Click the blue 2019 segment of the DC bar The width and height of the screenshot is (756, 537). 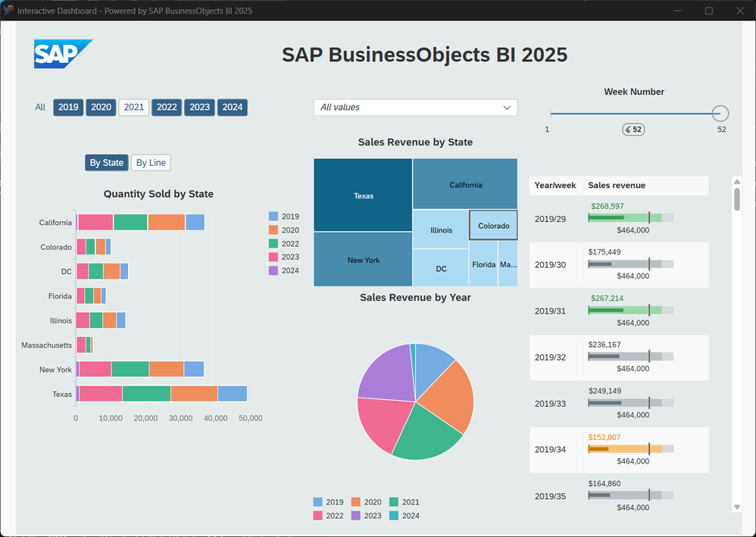(124, 271)
